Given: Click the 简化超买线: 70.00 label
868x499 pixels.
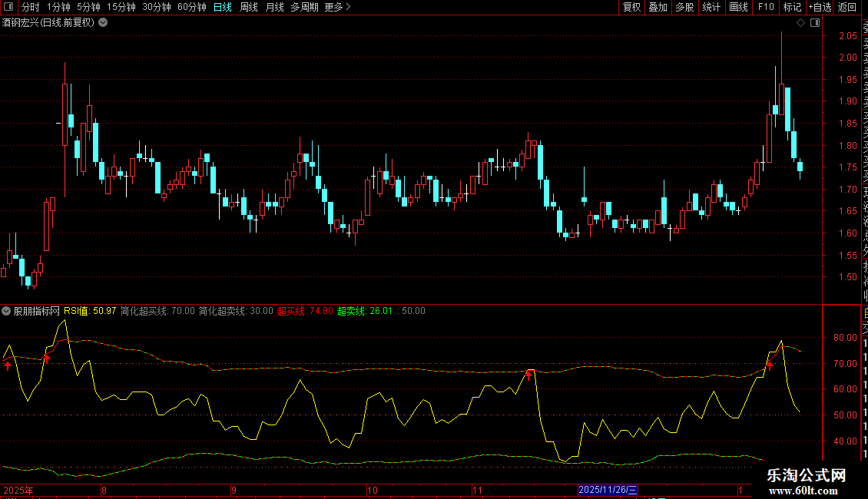Looking at the screenshot, I should tap(157, 311).
